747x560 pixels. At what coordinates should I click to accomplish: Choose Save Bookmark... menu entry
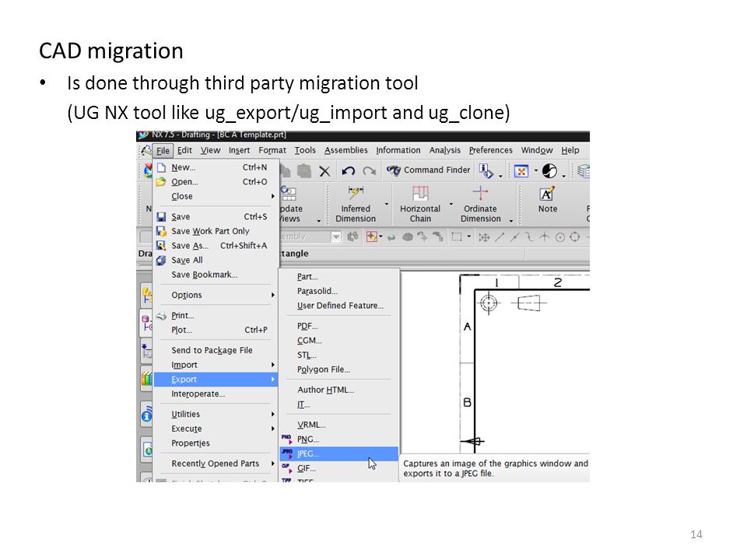(x=205, y=275)
